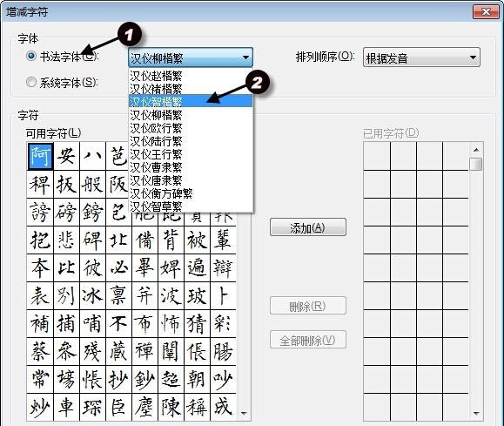Select the 表 character cell
Viewport: 504px width, 426px height.
40,296
